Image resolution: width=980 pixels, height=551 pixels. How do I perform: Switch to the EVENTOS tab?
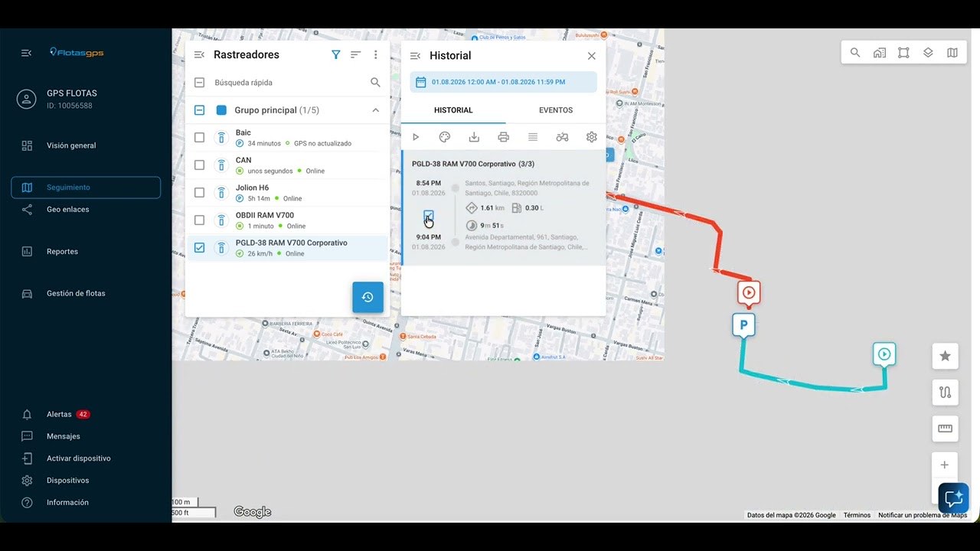coord(556,110)
